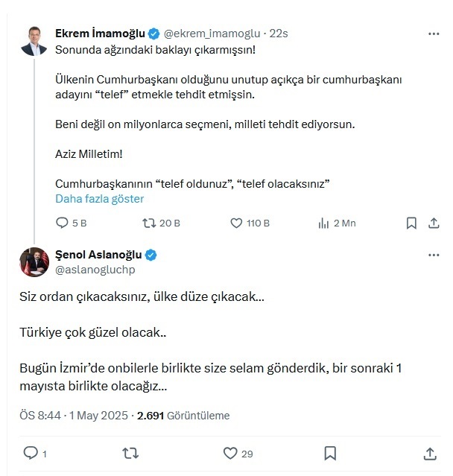
Task: Open Ekrem İmamoğlu's profile name link
Action: (100, 34)
